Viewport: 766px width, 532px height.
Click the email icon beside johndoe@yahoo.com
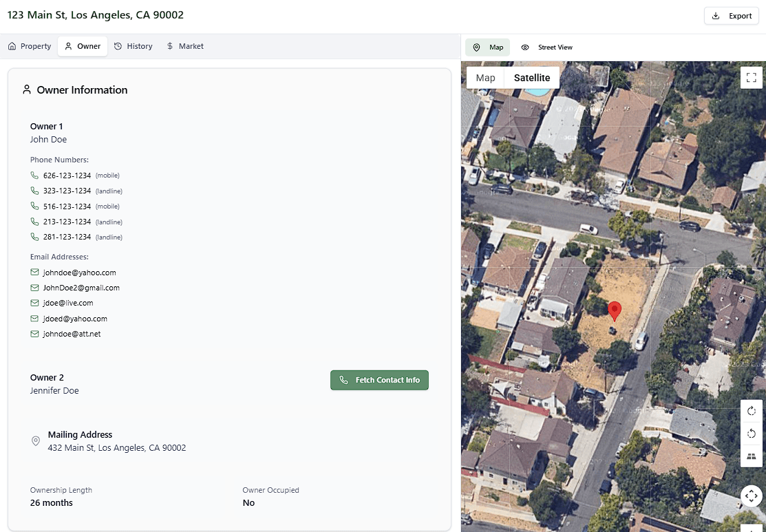pyautogui.click(x=34, y=272)
